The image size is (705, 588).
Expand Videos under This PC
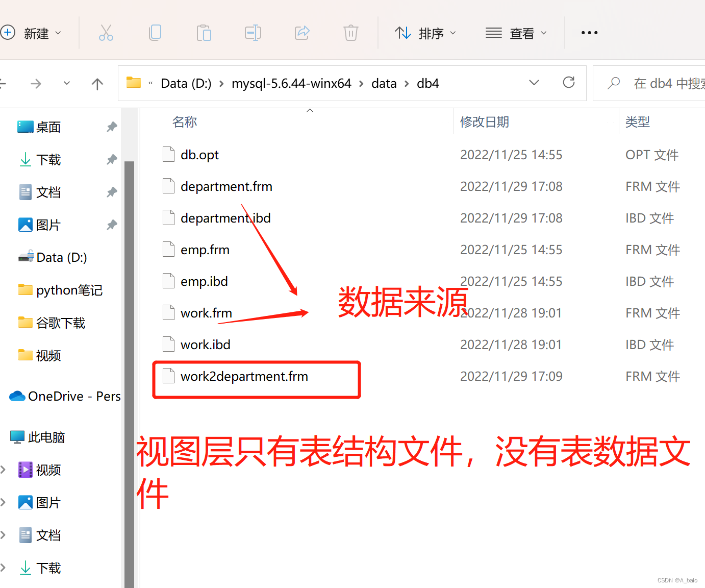(3, 470)
